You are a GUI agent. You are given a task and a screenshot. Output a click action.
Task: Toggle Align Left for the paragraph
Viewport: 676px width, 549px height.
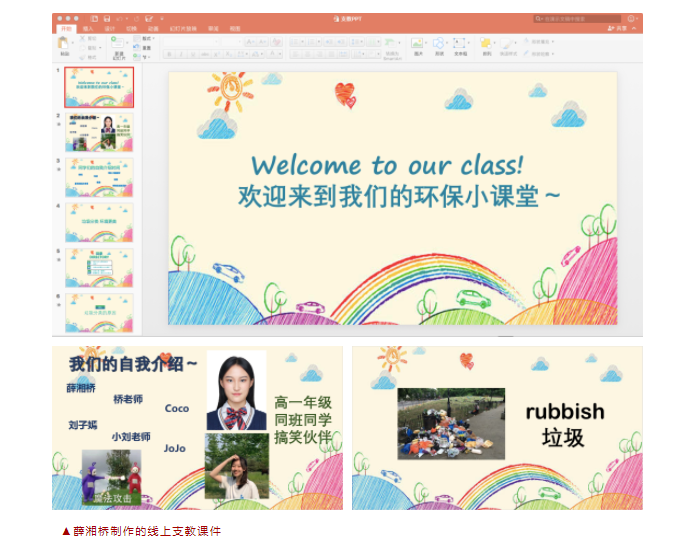point(296,54)
